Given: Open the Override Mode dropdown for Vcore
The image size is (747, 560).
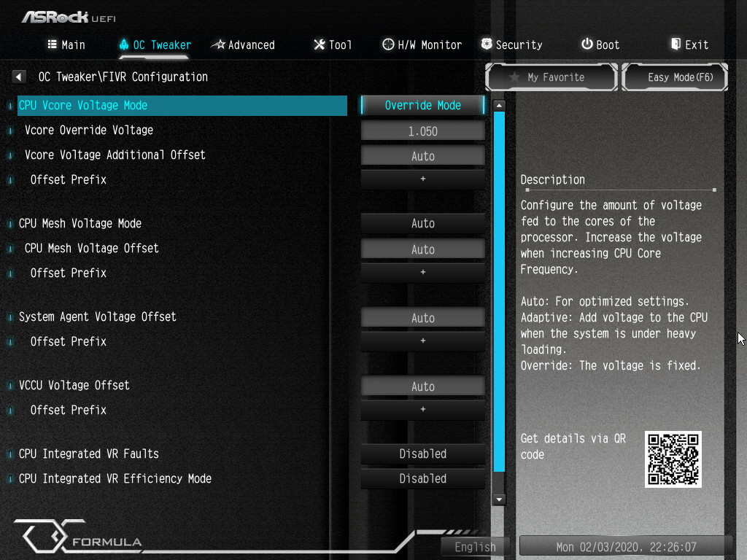Looking at the screenshot, I should tap(423, 105).
